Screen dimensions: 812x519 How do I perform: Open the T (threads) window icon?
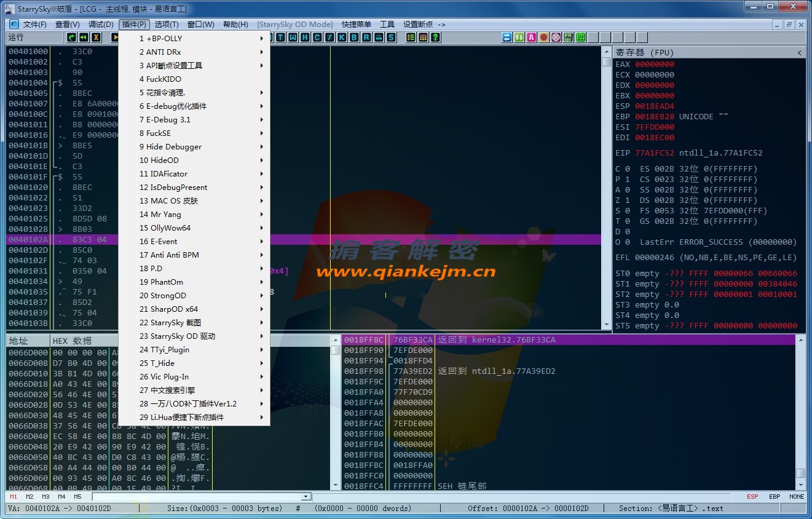[280, 38]
